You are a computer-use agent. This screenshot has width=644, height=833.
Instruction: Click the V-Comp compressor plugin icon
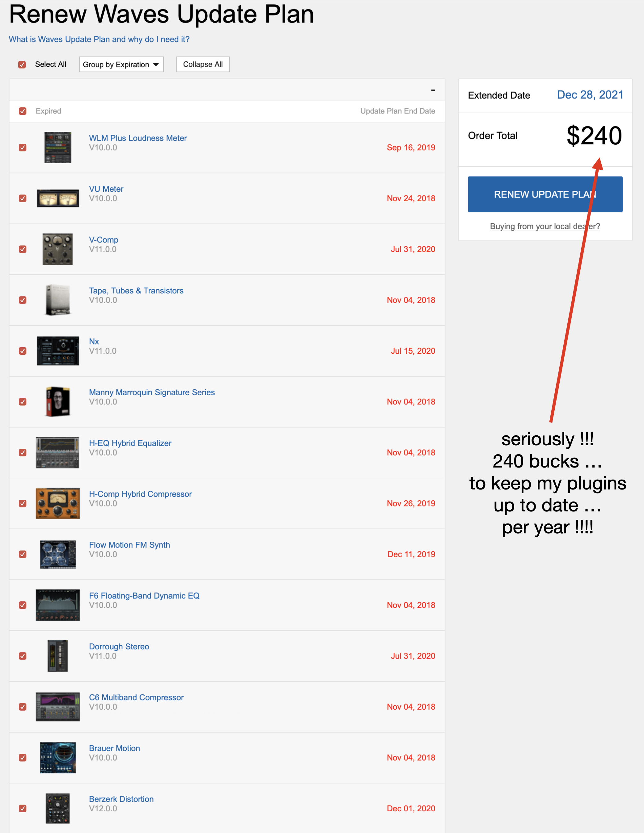pyautogui.click(x=57, y=249)
